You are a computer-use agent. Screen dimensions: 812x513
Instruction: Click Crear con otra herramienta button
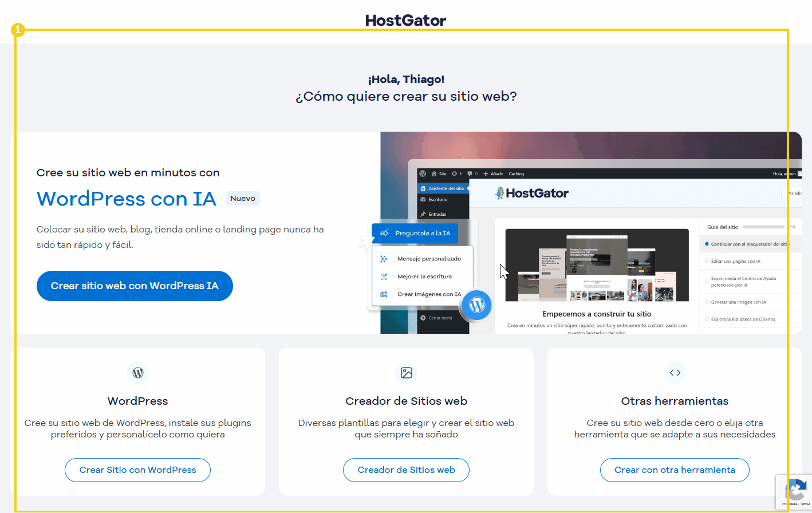pyautogui.click(x=675, y=470)
